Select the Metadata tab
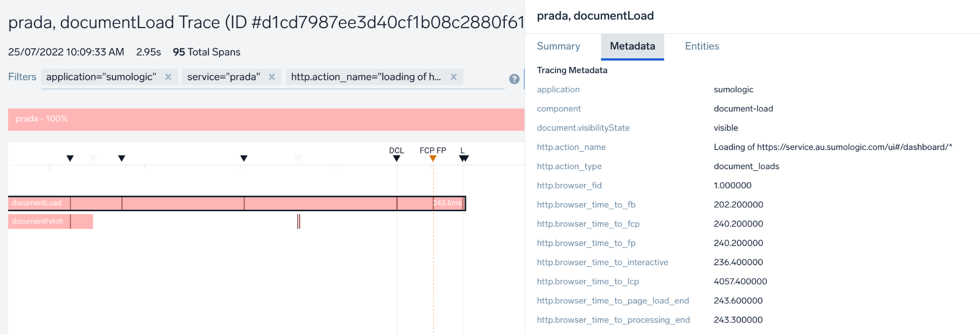Screen dimensions: 980x334 pyautogui.click(x=632, y=46)
